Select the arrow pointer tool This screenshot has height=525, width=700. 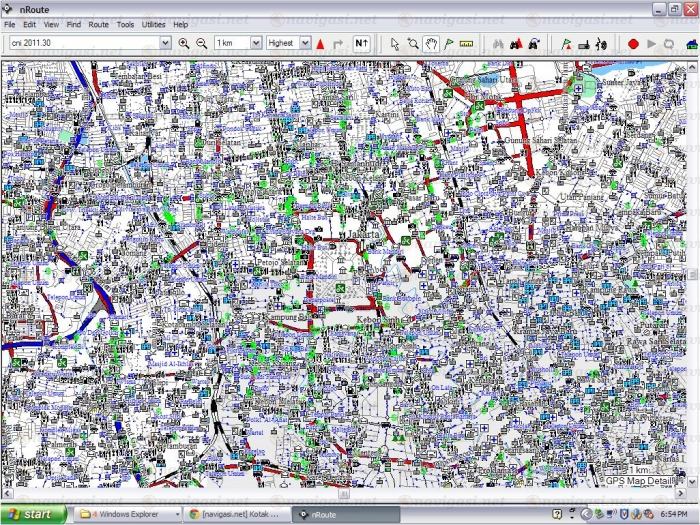click(395, 44)
